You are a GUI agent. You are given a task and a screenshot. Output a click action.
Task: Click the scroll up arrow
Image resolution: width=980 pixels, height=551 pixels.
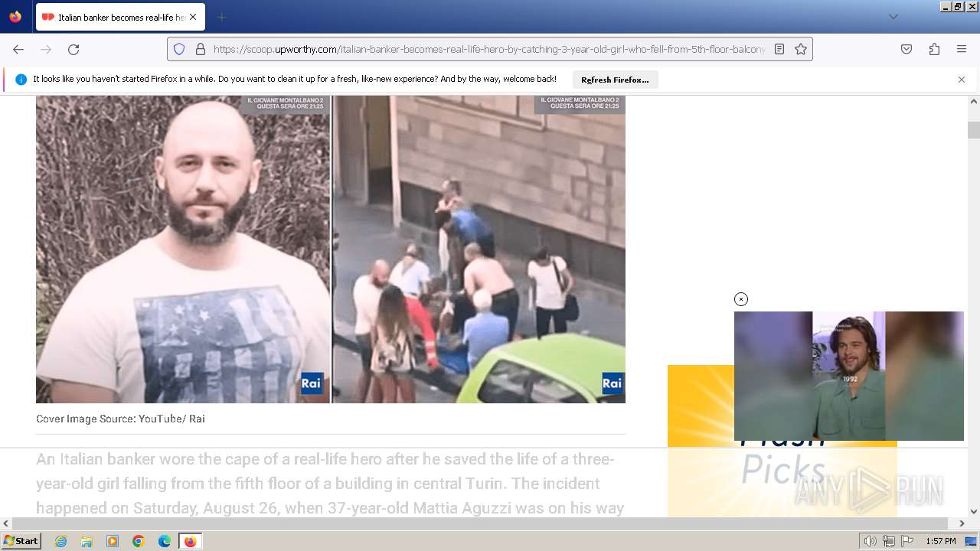[974, 101]
